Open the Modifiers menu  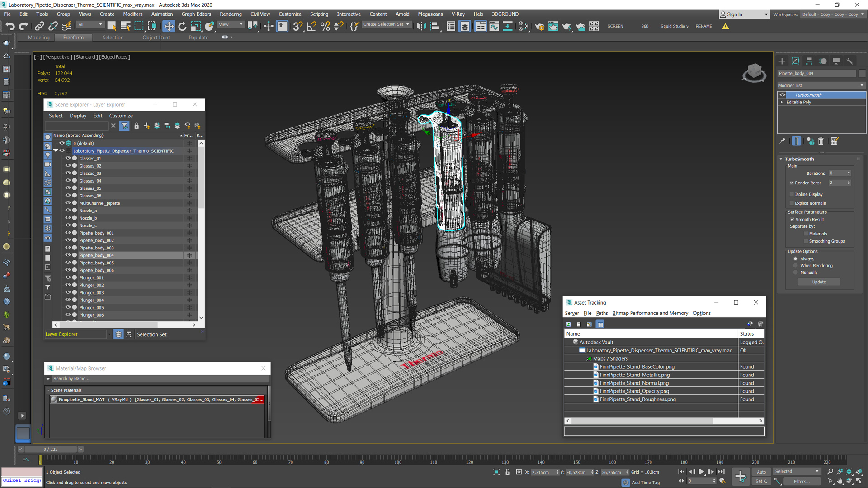[x=132, y=14]
